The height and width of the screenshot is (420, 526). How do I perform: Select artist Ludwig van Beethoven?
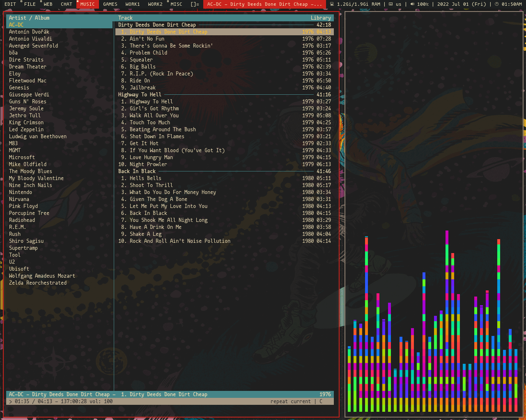tap(60, 137)
